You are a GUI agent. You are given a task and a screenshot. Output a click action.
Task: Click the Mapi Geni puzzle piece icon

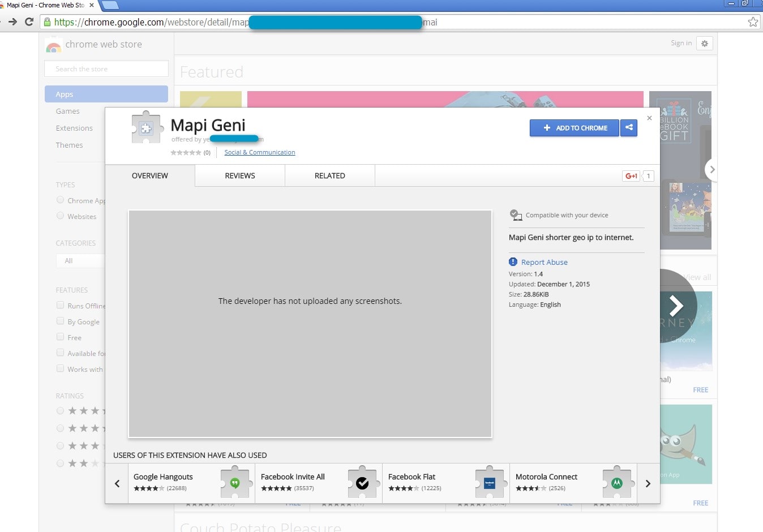pos(146,128)
